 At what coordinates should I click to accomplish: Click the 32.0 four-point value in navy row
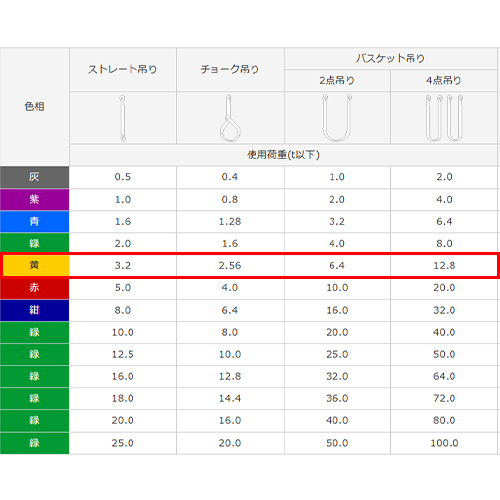(444, 310)
